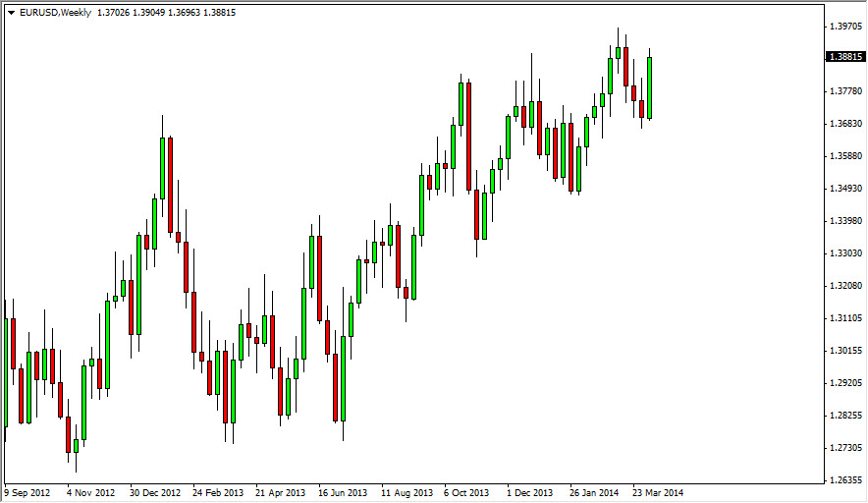Click the 23 Mar 2014 date label
Image resolution: width=868 pixels, height=503 pixels.
[x=656, y=492]
